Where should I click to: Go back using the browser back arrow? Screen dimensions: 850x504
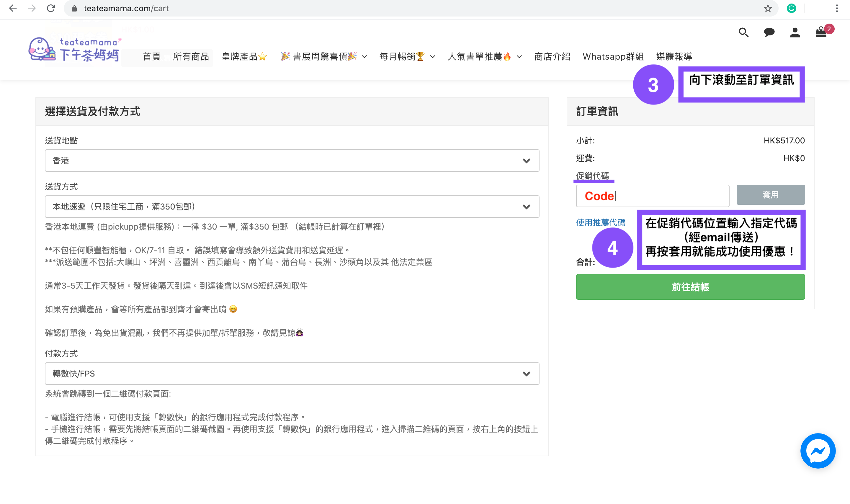tap(13, 9)
